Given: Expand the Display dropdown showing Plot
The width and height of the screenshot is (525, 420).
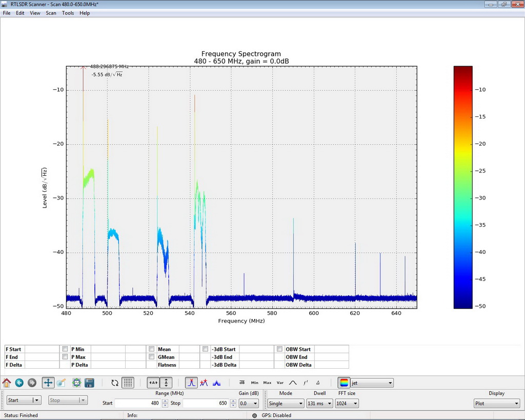Looking at the screenshot, I should 496,404.
